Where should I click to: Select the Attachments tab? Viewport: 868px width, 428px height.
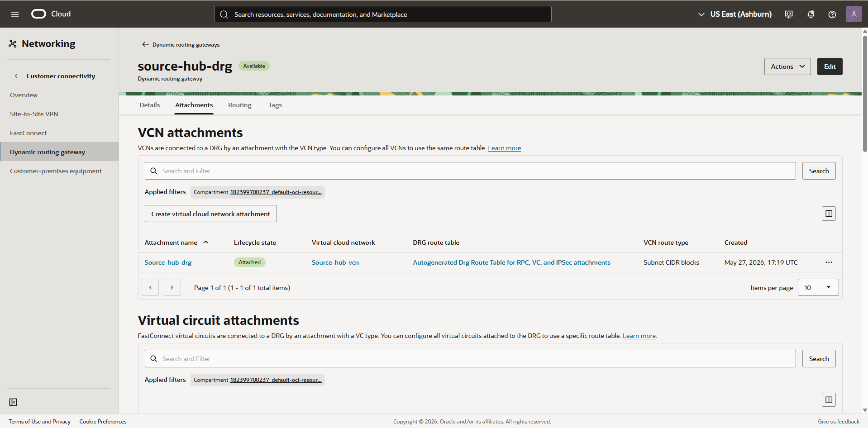(194, 105)
